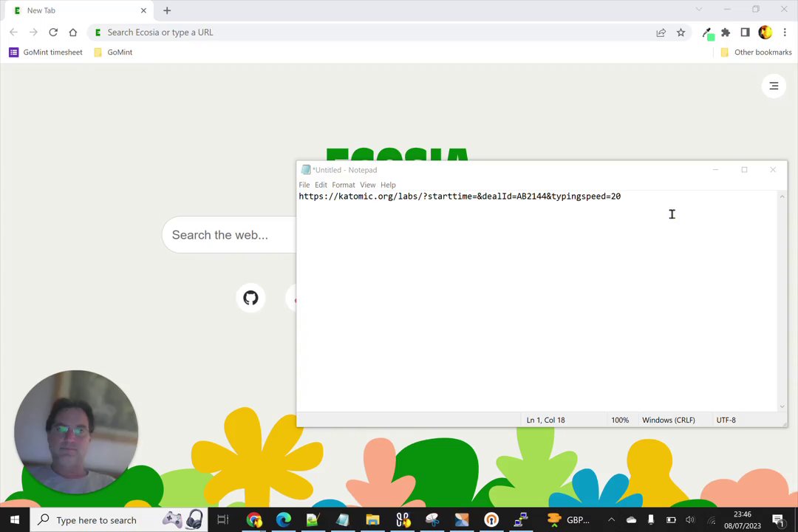Show hidden system tray icons
798x532 pixels.
tap(611, 519)
